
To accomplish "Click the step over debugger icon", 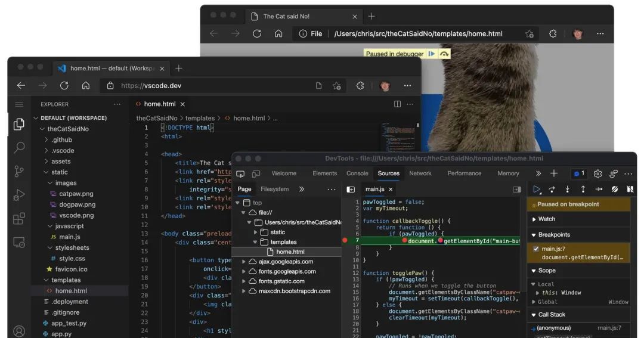I will [x=552, y=190].
